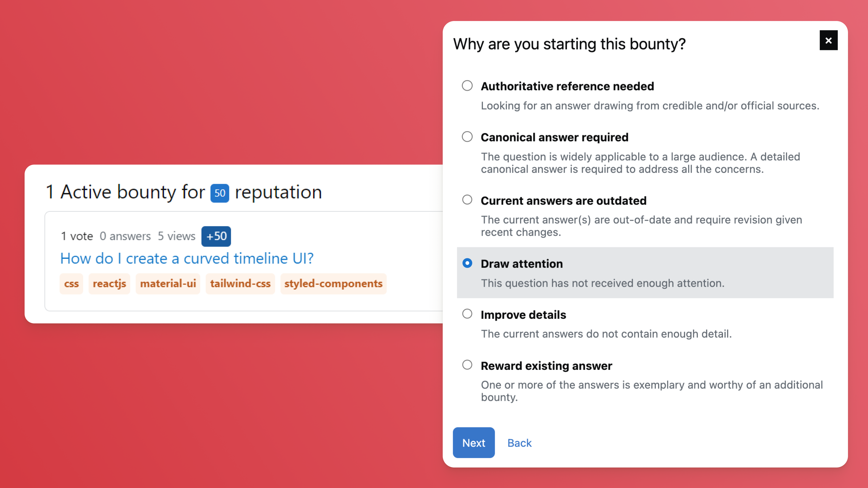
Task: Click the text about answers lacking detail
Action: (606, 334)
